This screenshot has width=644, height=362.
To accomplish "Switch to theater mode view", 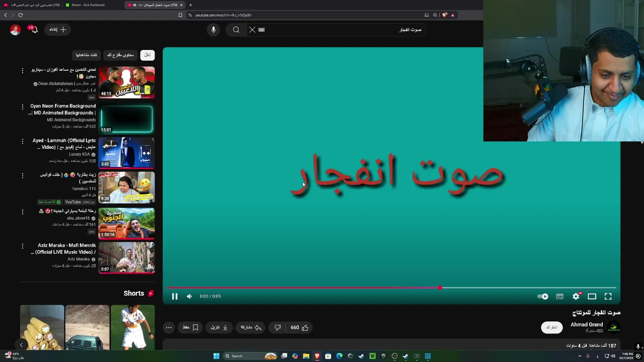I will click(x=592, y=296).
